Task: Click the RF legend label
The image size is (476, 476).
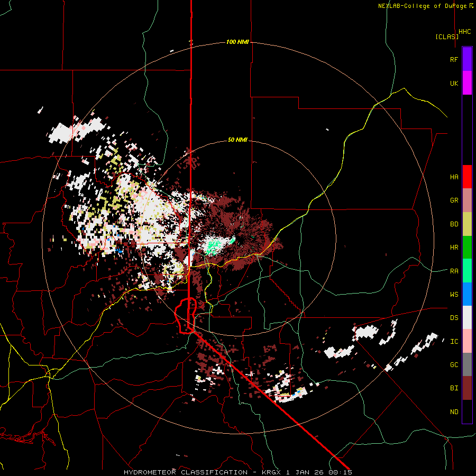Action: (454, 59)
